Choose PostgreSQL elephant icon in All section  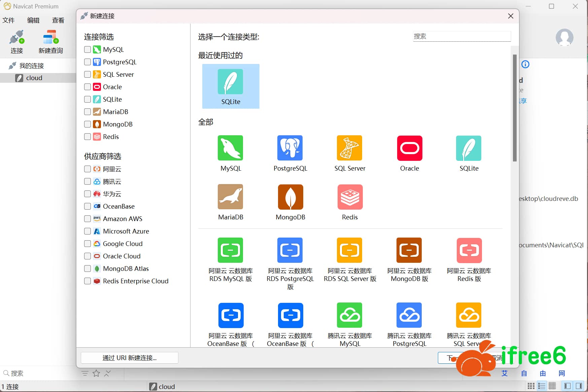pyautogui.click(x=290, y=148)
